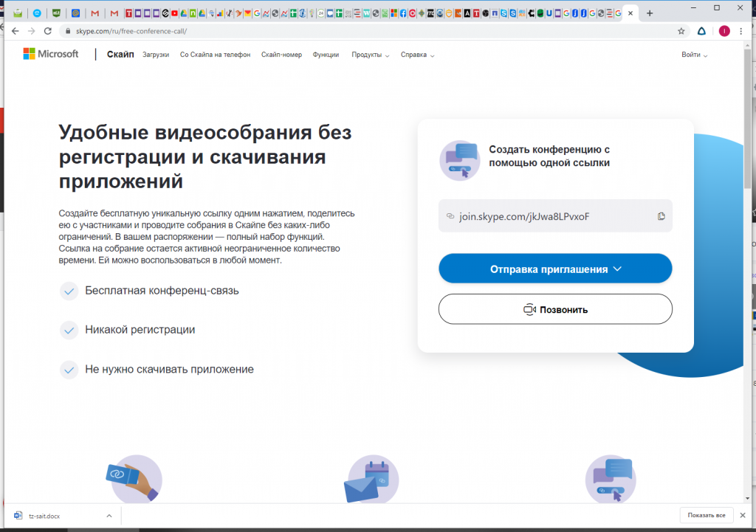Close the current Skype tab
756x532 pixels.
(x=630, y=13)
